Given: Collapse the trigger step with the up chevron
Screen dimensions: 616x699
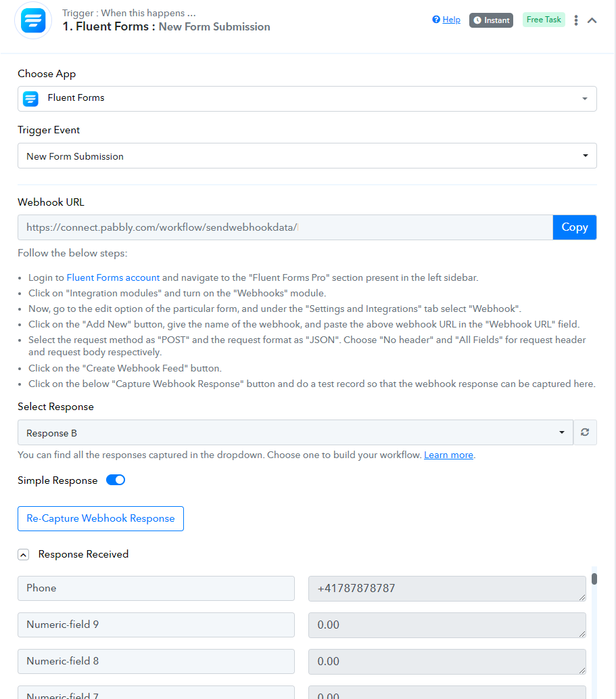Looking at the screenshot, I should pos(592,20).
